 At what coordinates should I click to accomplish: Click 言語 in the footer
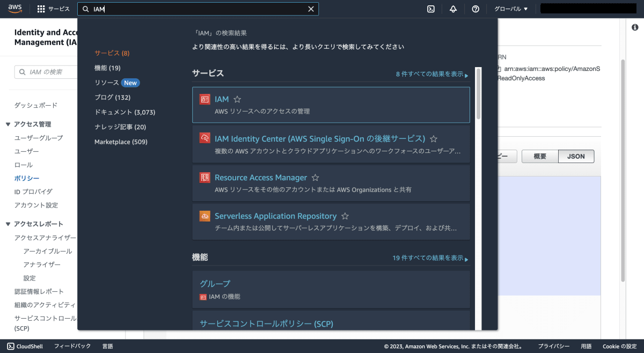pyautogui.click(x=108, y=346)
